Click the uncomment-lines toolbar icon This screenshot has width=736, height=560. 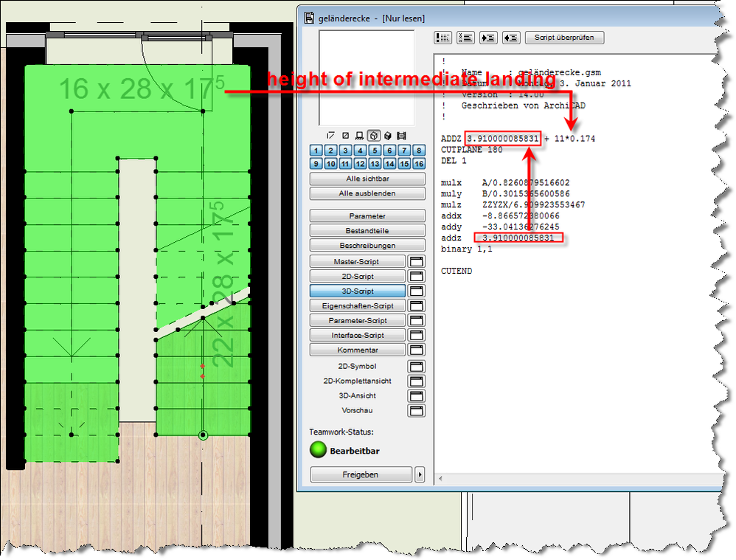[465, 38]
